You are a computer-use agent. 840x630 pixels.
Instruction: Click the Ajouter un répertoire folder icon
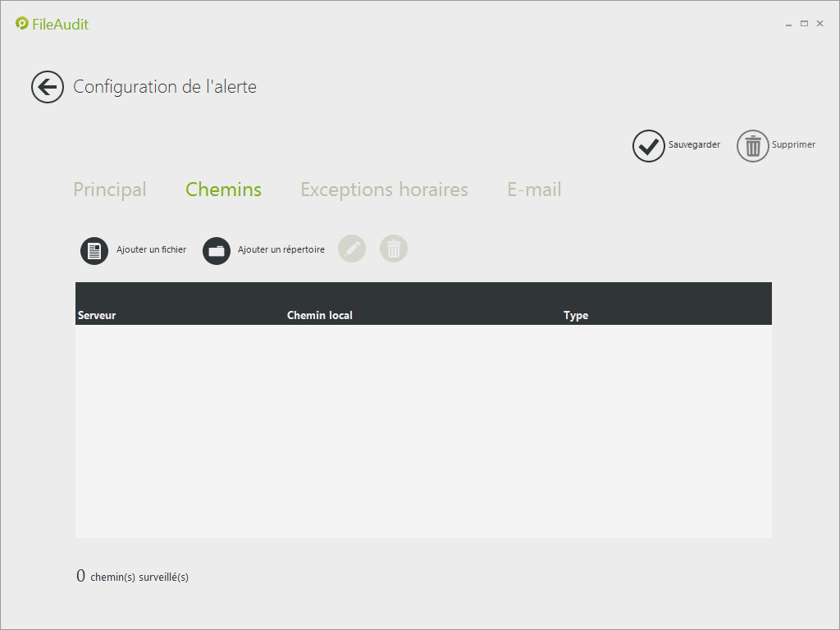tap(217, 250)
